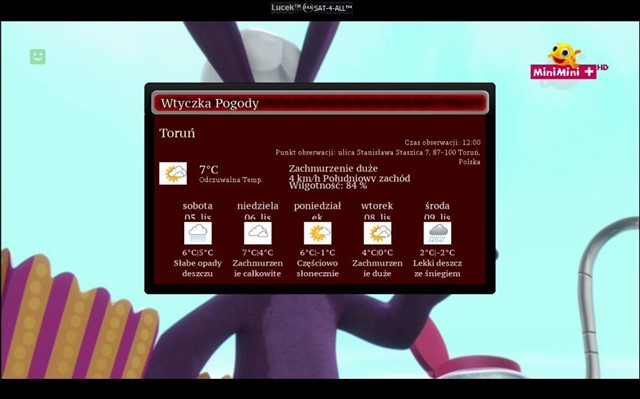The image size is (640, 399).
Task: Click the green smiley face icon
Action: pyautogui.click(x=38, y=57)
